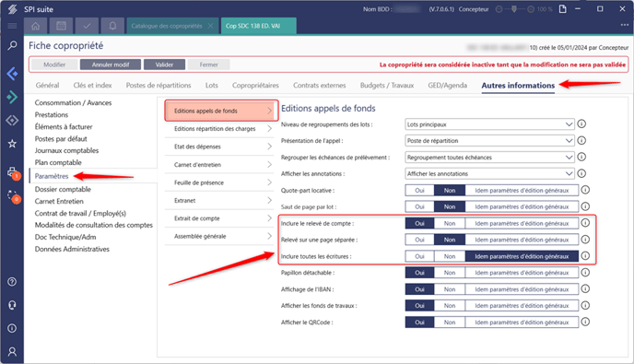
Task: Open the calendar tab icon
Action: (61, 26)
